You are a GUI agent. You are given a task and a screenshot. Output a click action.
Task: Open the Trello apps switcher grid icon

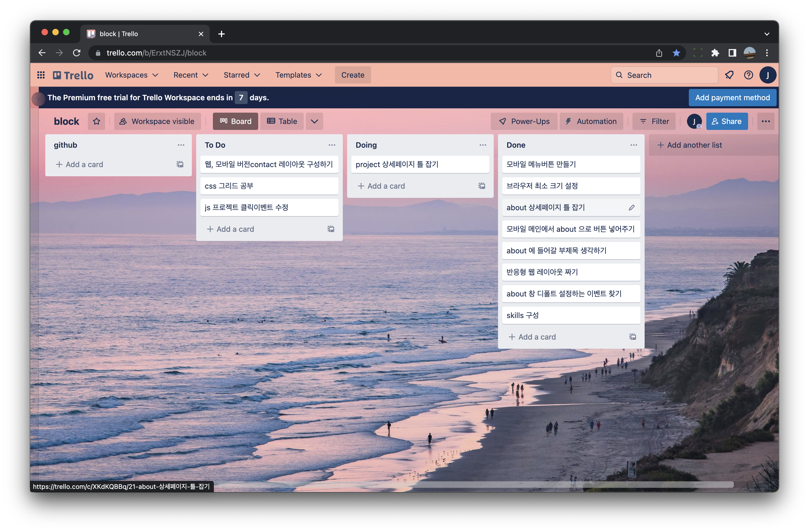click(41, 75)
